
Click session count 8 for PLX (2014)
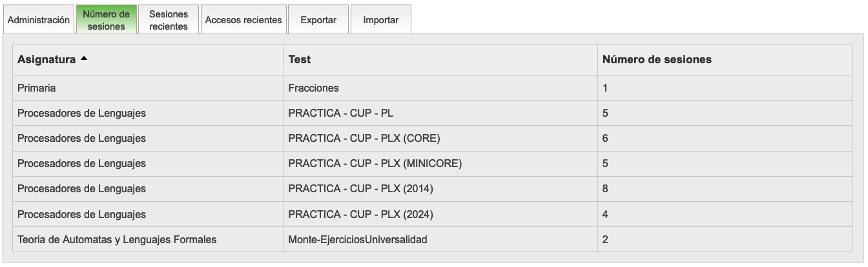(x=605, y=188)
